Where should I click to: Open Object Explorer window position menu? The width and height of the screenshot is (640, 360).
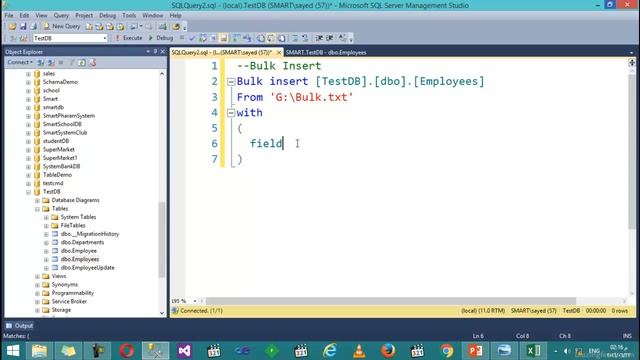(148, 52)
